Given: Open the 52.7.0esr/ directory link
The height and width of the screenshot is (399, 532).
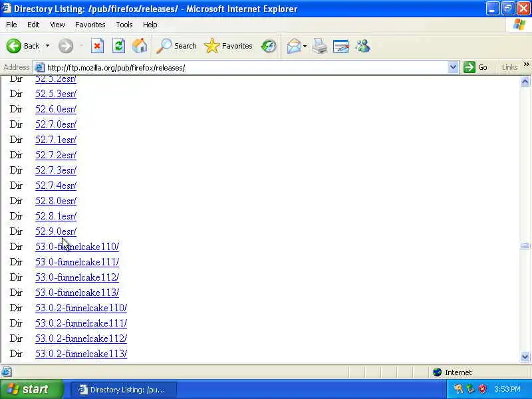Looking at the screenshot, I should coord(56,124).
